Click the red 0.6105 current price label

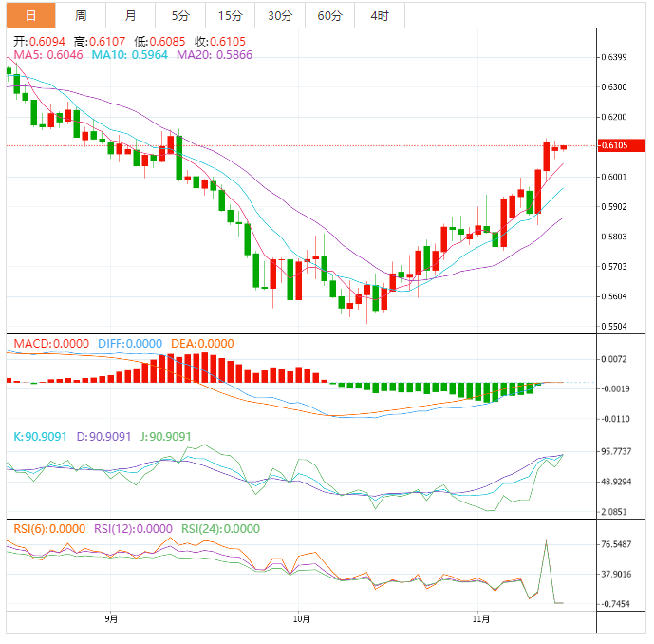click(622, 145)
